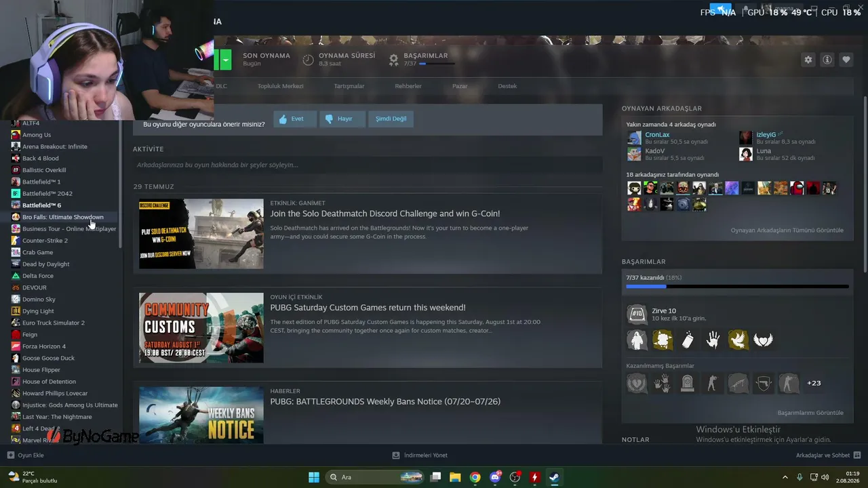Select the dove achievement icon
This screenshot has width=868, height=488.
(x=738, y=340)
